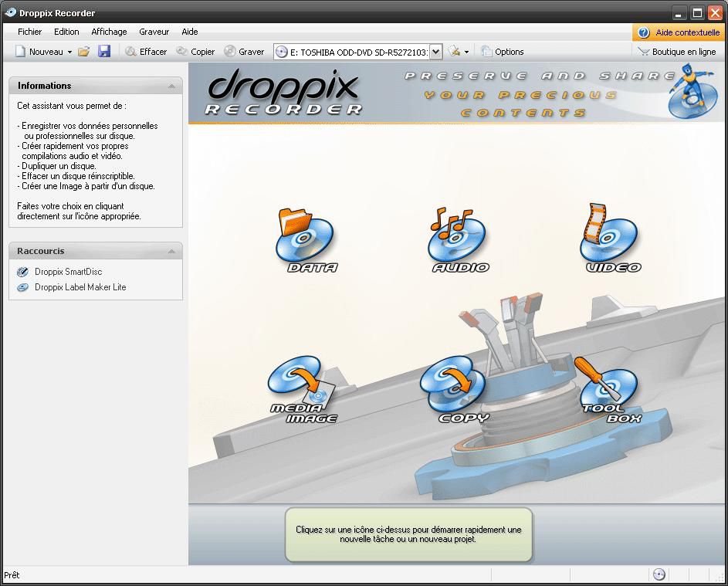Collapse the Informations panel
The image size is (728, 586).
coord(171,86)
